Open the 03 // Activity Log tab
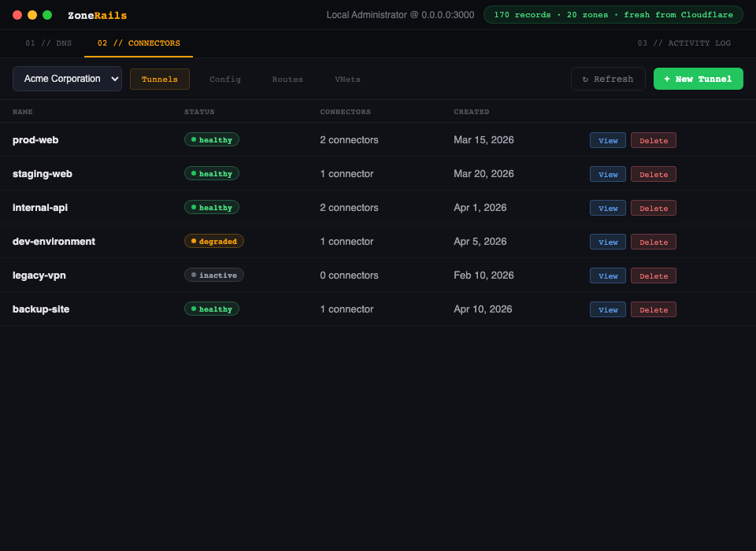The width and height of the screenshot is (756, 551). tap(684, 43)
